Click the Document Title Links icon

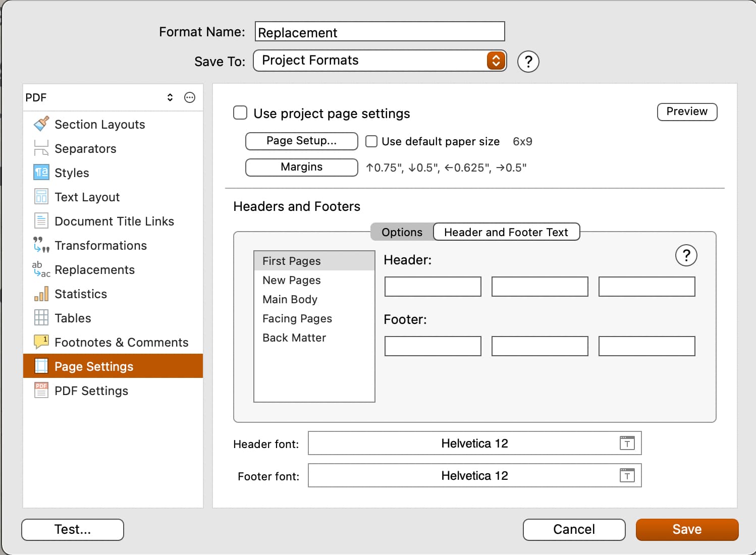(x=41, y=220)
